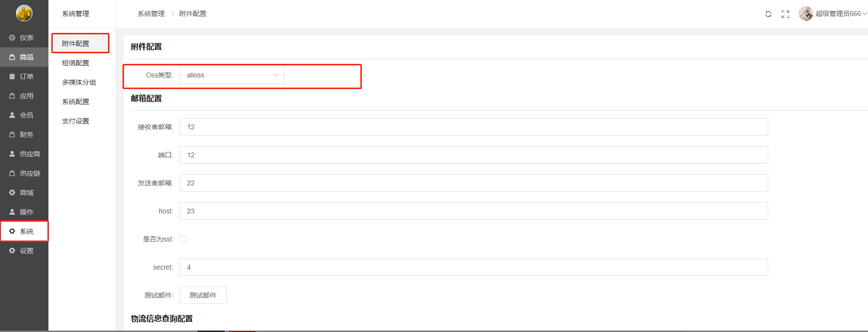Open the 会员 members sidebar icon
The image size is (868, 332).
[12, 115]
